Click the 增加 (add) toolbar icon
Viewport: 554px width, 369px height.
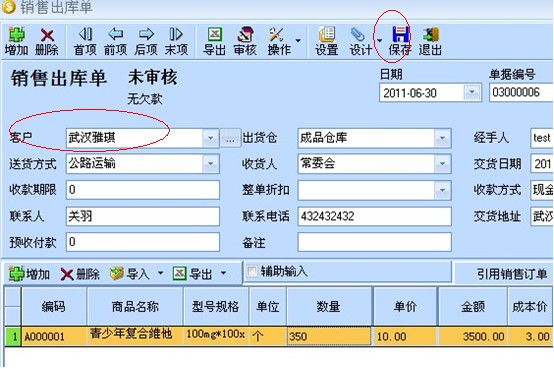pyautogui.click(x=16, y=41)
